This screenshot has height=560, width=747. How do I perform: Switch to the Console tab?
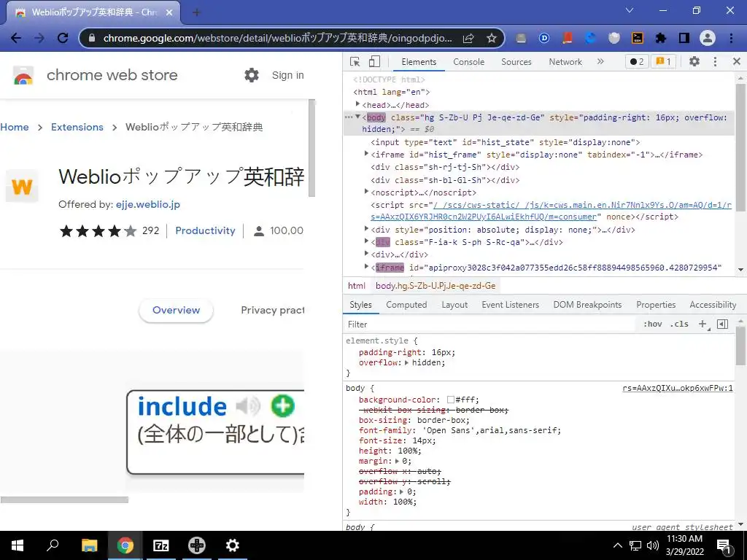(468, 62)
